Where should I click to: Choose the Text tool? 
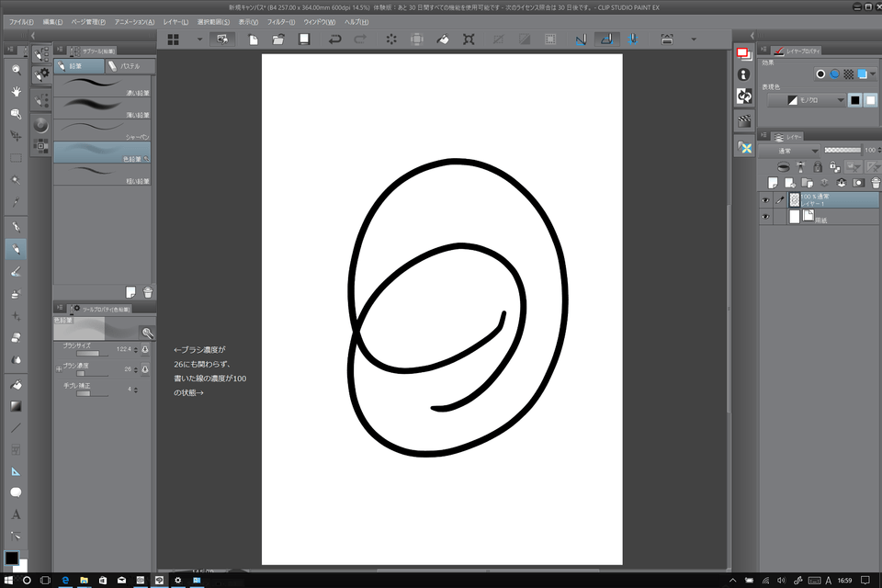16,514
